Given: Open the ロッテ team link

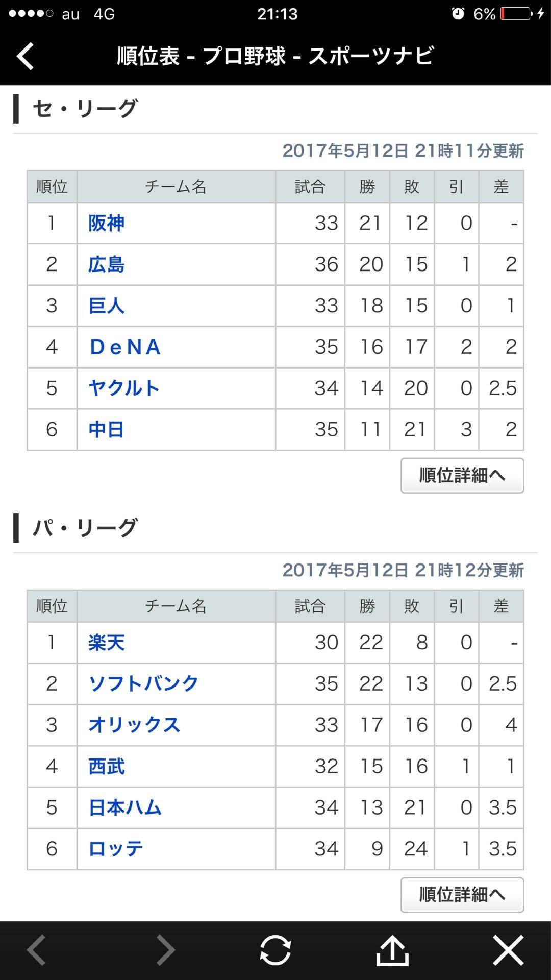Looking at the screenshot, I should (x=116, y=849).
